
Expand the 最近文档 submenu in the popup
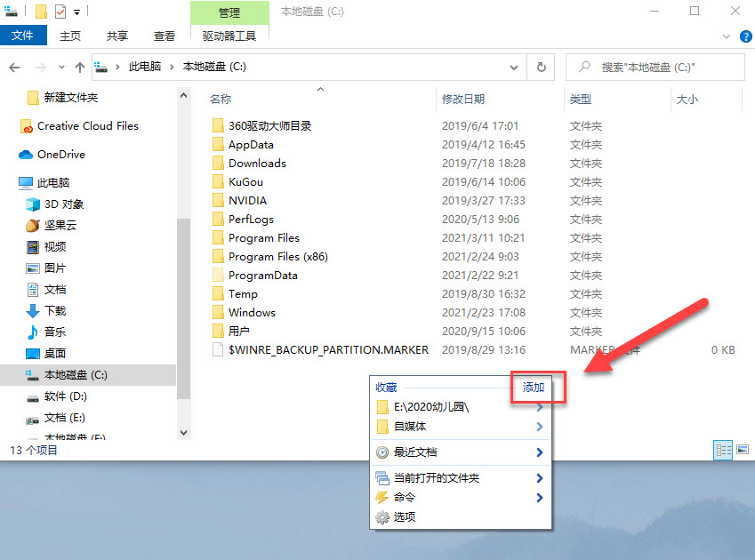point(539,452)
